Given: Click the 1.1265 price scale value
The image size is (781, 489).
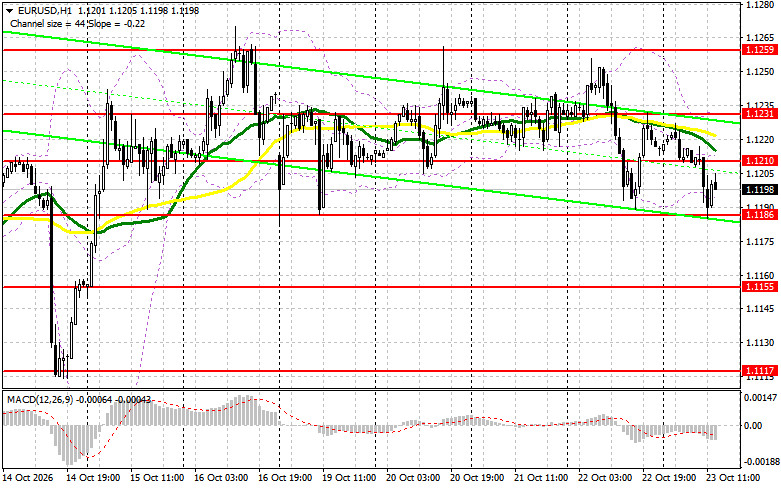Looking at the screenshot, I should (x=759, y=38).
